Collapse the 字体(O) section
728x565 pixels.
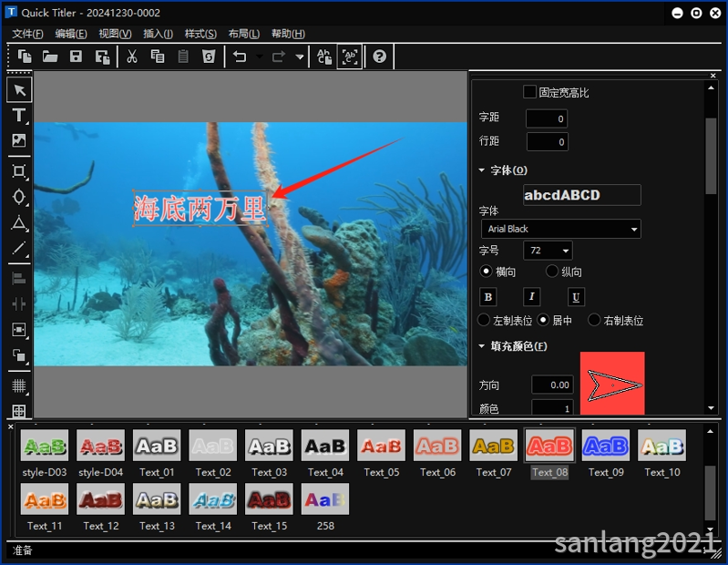(x=481, y=170)
